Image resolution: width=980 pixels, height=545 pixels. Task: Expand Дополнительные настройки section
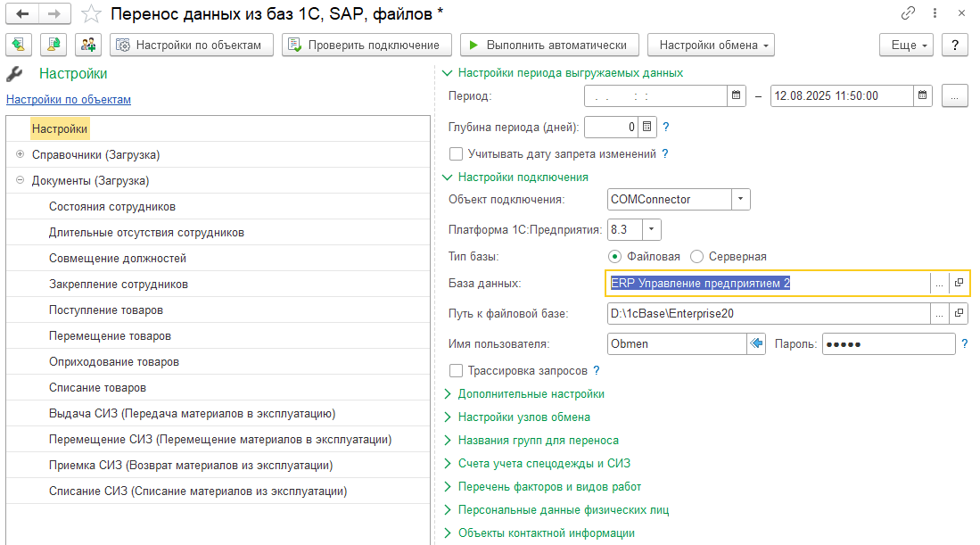(x=531, y=394)
